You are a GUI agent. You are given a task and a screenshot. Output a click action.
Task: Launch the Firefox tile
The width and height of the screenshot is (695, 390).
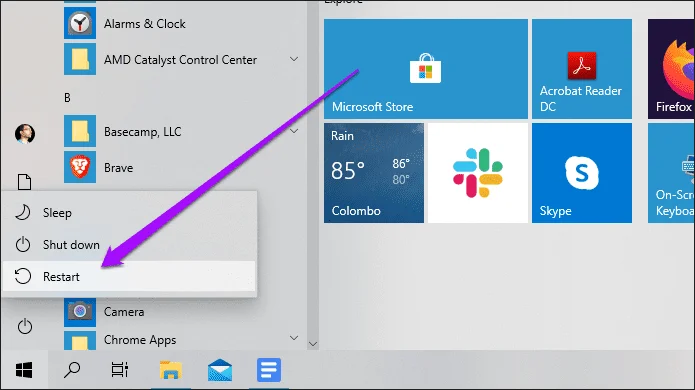(671, 69)
